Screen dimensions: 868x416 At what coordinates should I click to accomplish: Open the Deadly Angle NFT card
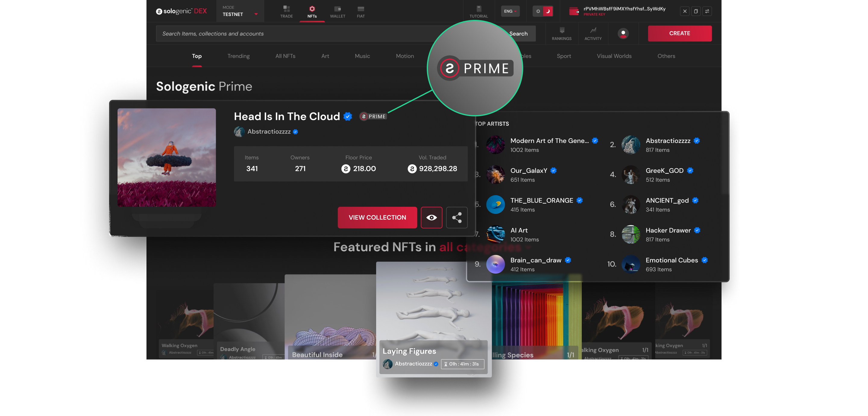tap(249, 321)
